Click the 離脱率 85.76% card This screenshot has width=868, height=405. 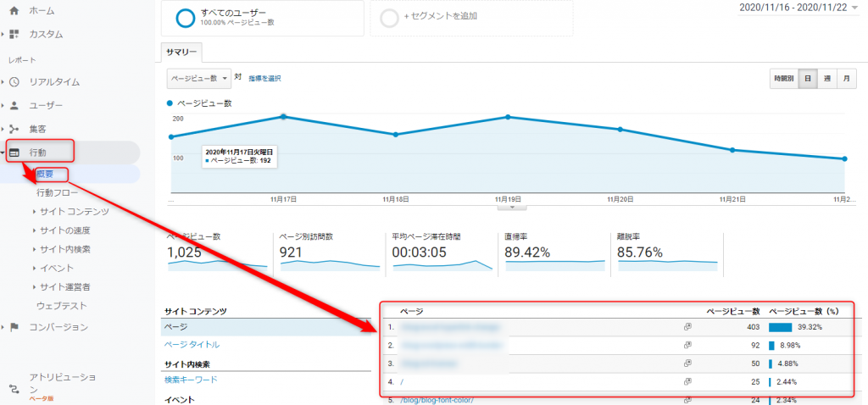click(x=668, y=252)
